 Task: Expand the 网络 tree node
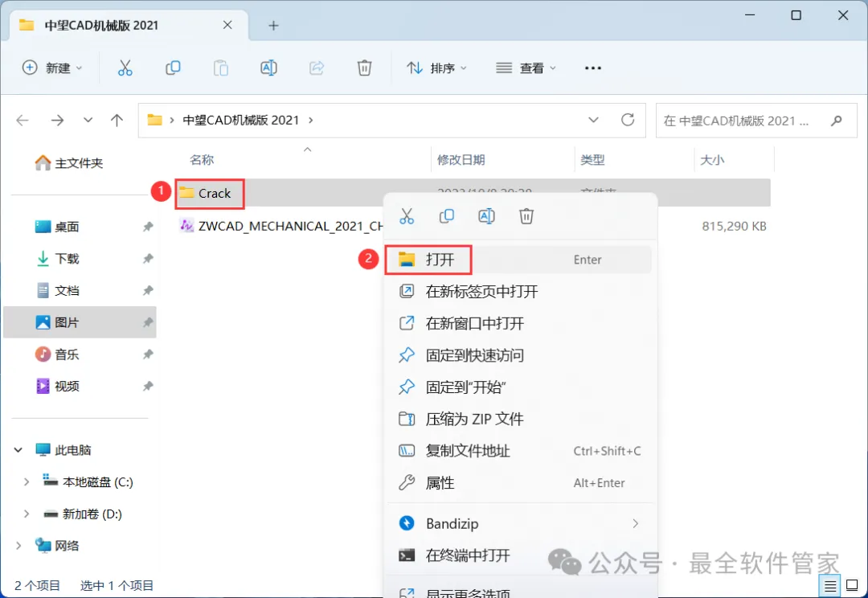pyautogui.click(x=18, y=546)
